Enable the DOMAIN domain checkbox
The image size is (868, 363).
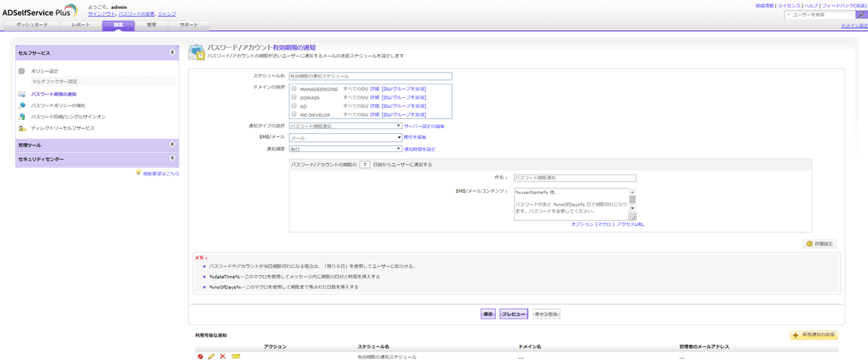click(x=295, y=97)
